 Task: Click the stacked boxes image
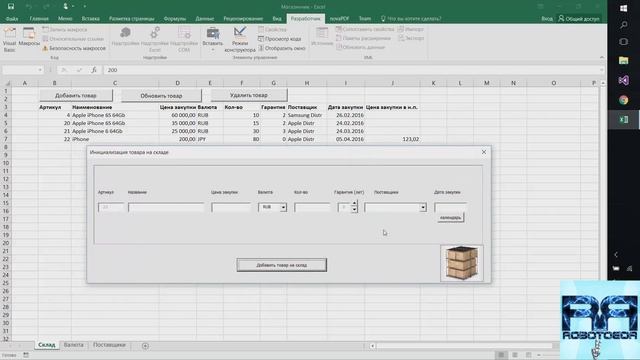[462, 263]
